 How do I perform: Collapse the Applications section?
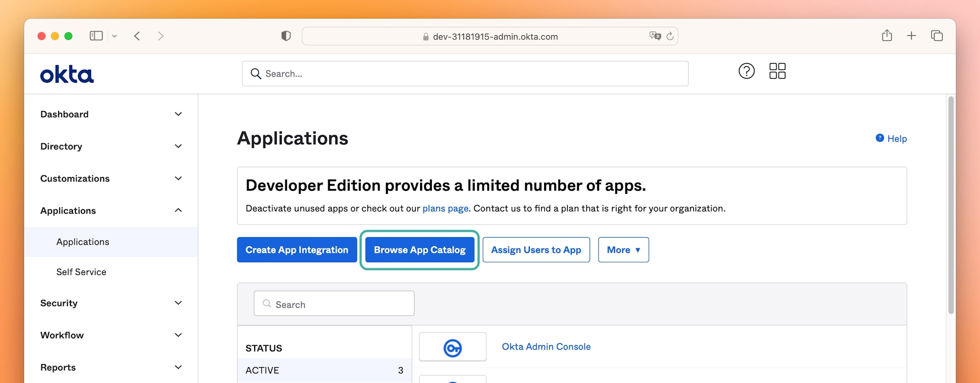coord(178,211)
